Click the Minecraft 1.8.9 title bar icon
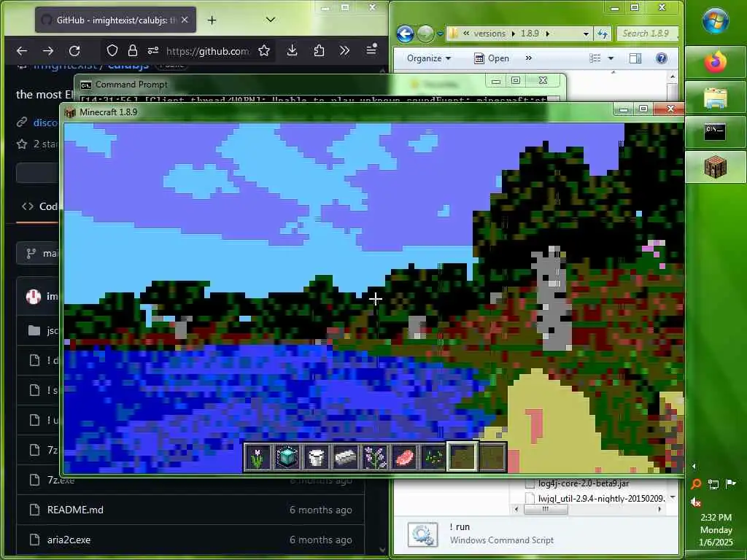This screenshot has height=560, width=747. (70, 112)
